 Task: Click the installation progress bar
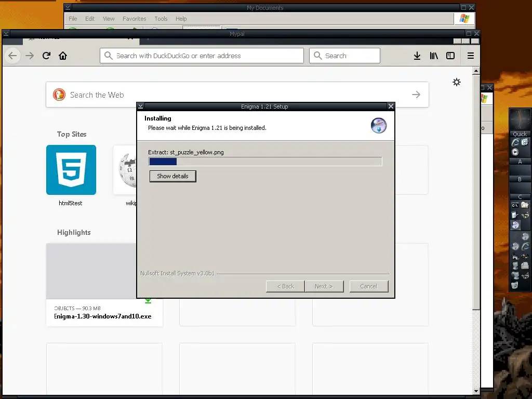coord(265,162)
